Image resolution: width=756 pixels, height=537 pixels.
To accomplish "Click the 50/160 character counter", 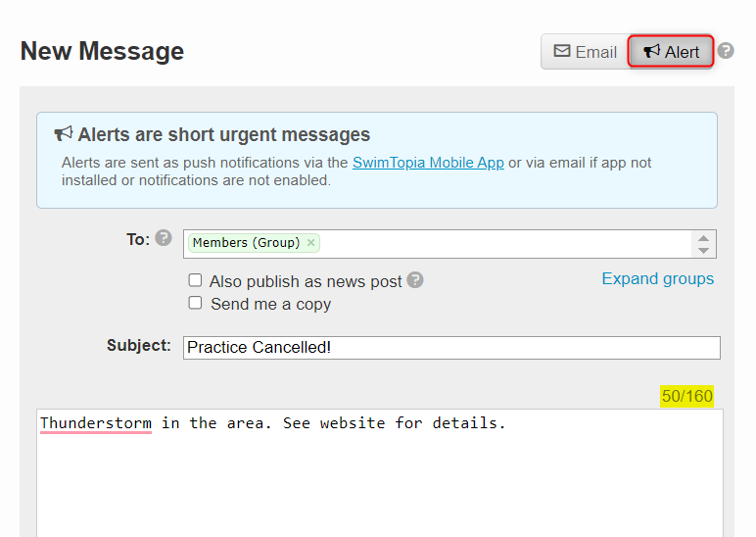I will tap(687, 396).
